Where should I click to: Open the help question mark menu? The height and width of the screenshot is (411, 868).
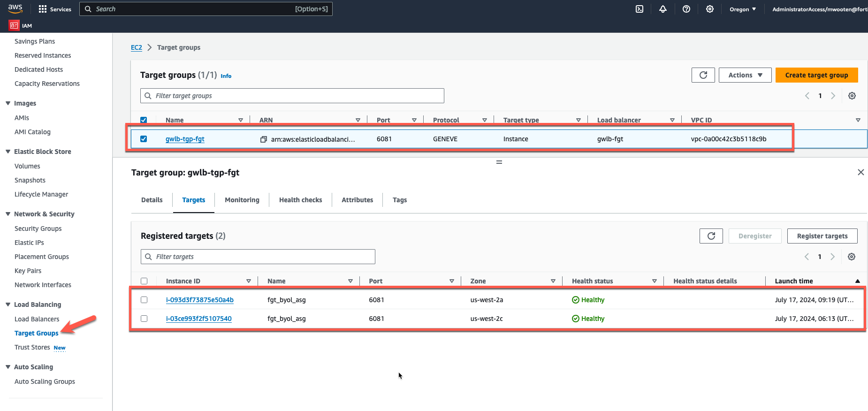point(686,9)
